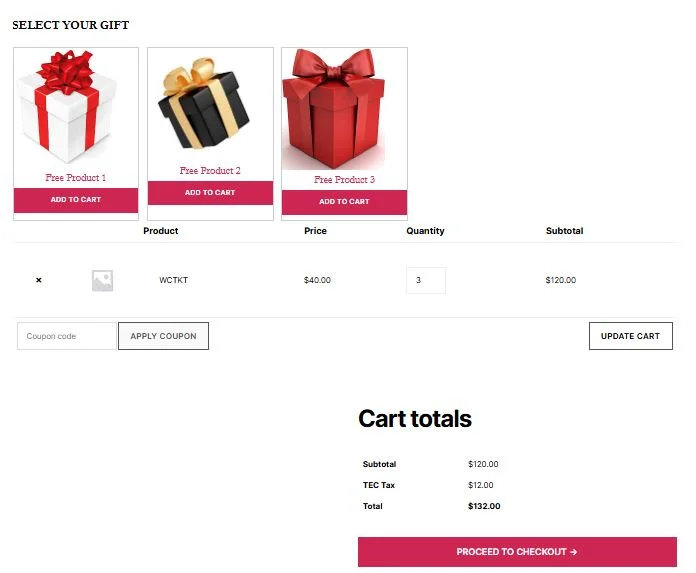Add Free Product 1 to cart
The height and width of the screenshot is (573, 696).
pyautogui.click(x=76, y=200)
